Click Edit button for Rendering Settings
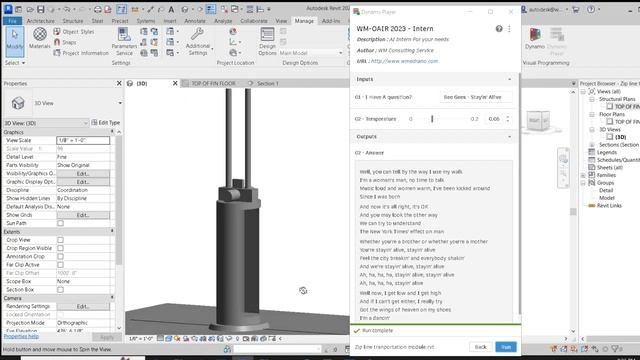Viewport: 640px width, 360px height. (x=83, y=306)
